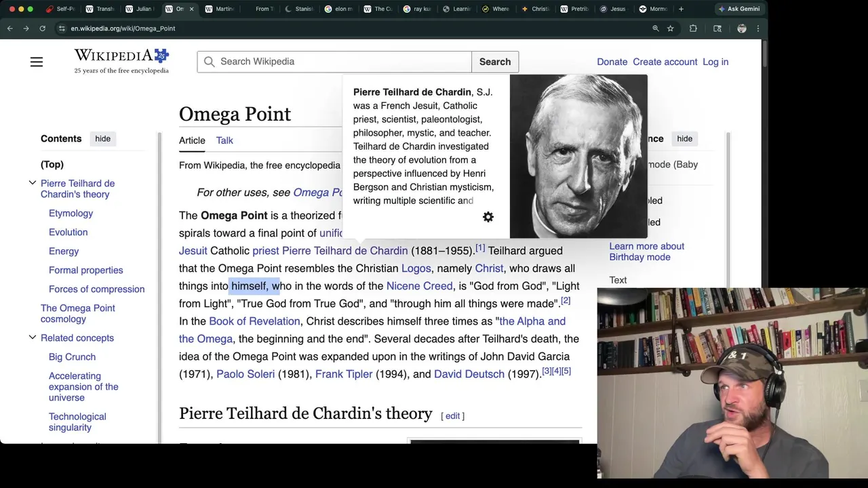Open the Paolo Soleri link
Screen dimensions: 868x488
pos(245,374)
